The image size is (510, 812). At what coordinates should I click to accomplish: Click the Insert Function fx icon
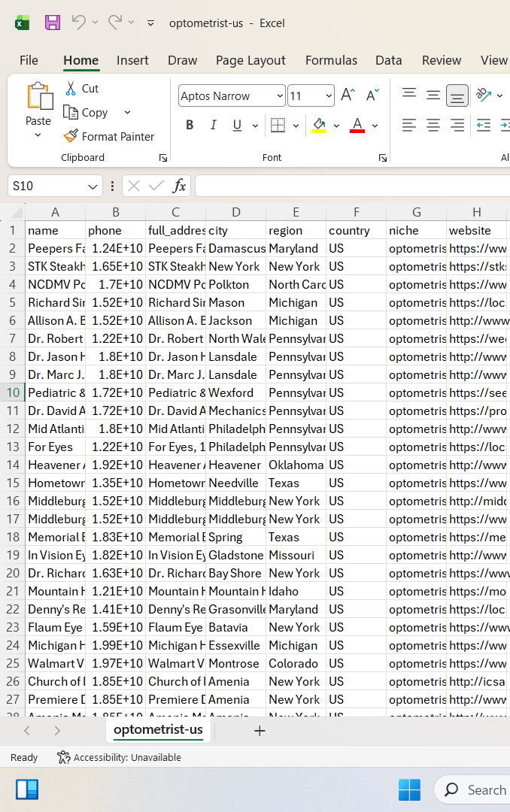(x=179, y=186)
